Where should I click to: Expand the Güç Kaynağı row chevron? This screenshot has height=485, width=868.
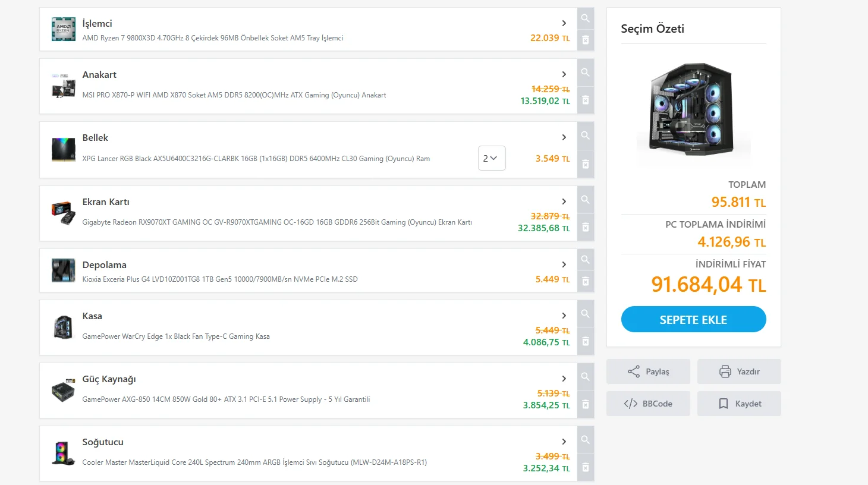[x=564, y=379]
